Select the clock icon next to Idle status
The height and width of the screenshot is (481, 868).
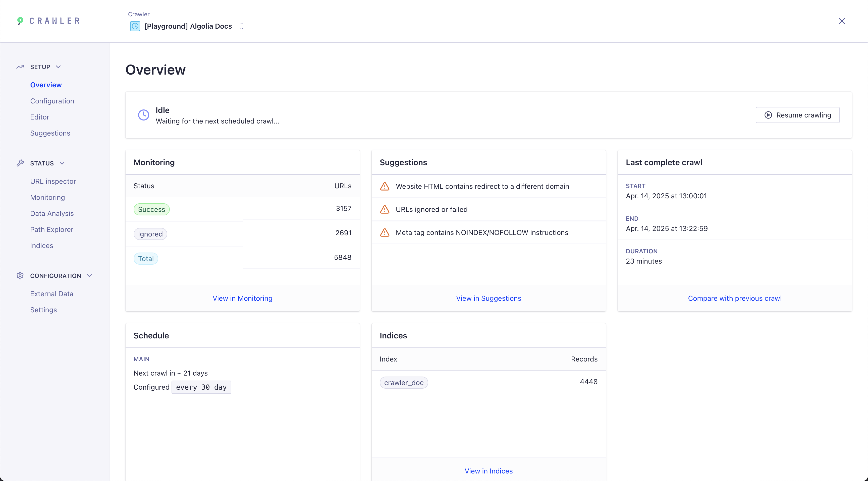(x=144, y=115)
